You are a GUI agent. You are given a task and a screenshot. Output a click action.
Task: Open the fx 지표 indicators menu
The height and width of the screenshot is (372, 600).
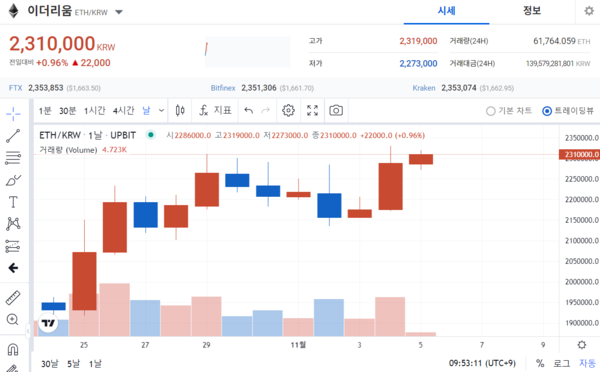coord(215,111)
